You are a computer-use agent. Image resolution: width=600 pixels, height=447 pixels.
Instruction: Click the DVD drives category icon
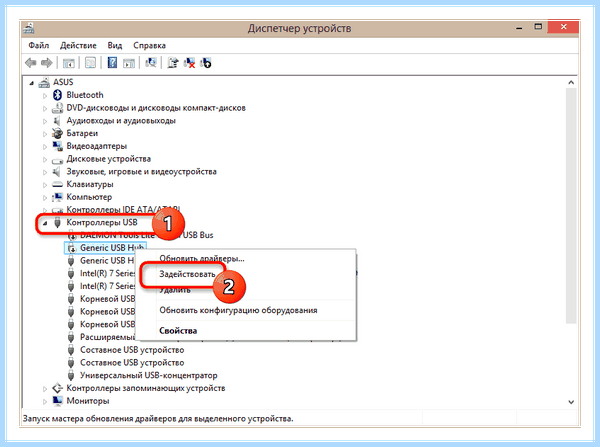57,108
